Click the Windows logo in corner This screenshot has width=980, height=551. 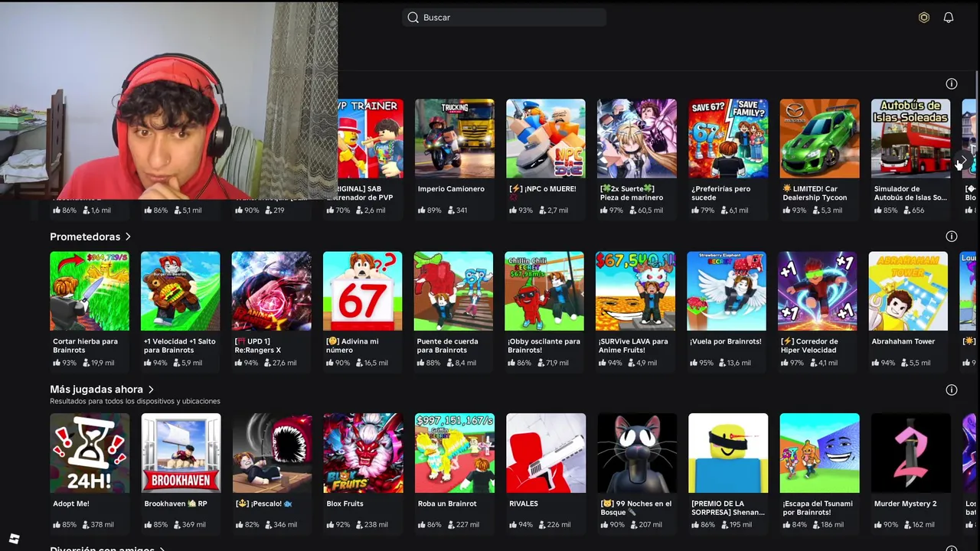(x=14, y=539)
